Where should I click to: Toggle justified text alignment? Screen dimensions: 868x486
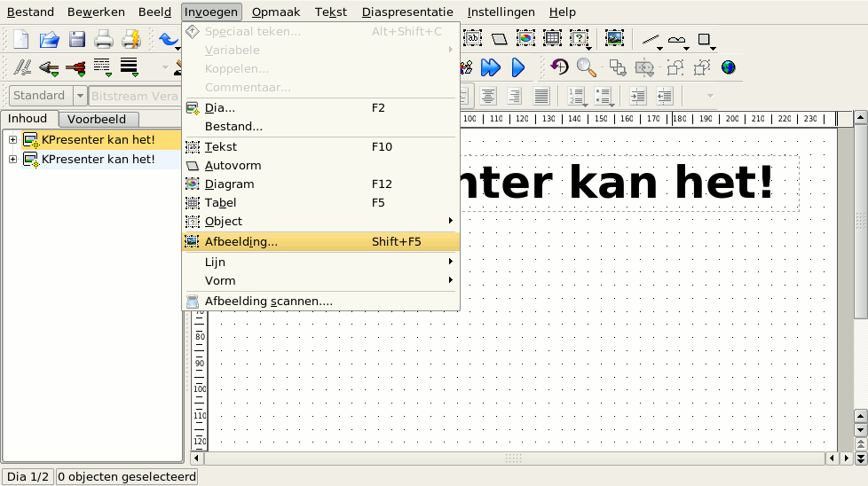(541, 96)
